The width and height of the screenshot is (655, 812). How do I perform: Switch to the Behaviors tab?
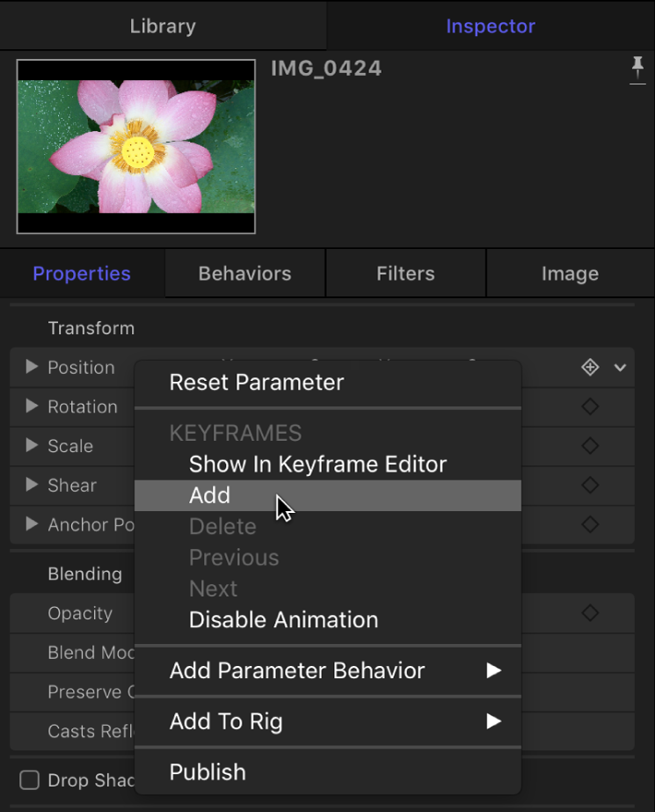244,273
